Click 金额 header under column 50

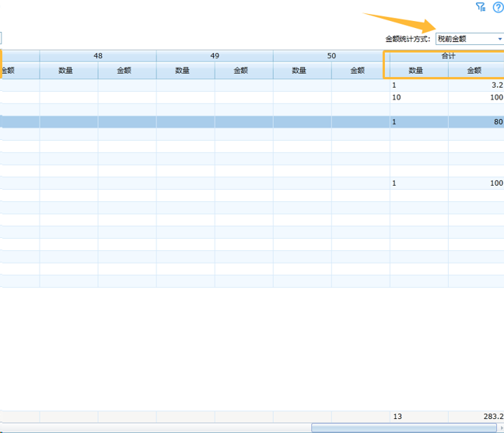(360, 71)
